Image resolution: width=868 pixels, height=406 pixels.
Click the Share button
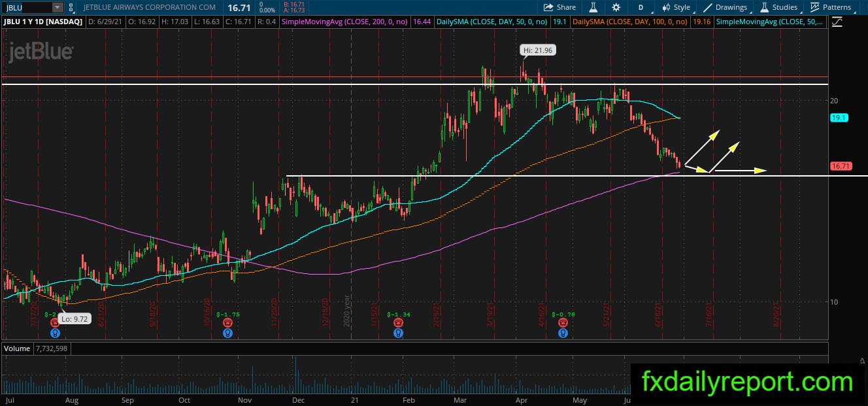[559, 7]
